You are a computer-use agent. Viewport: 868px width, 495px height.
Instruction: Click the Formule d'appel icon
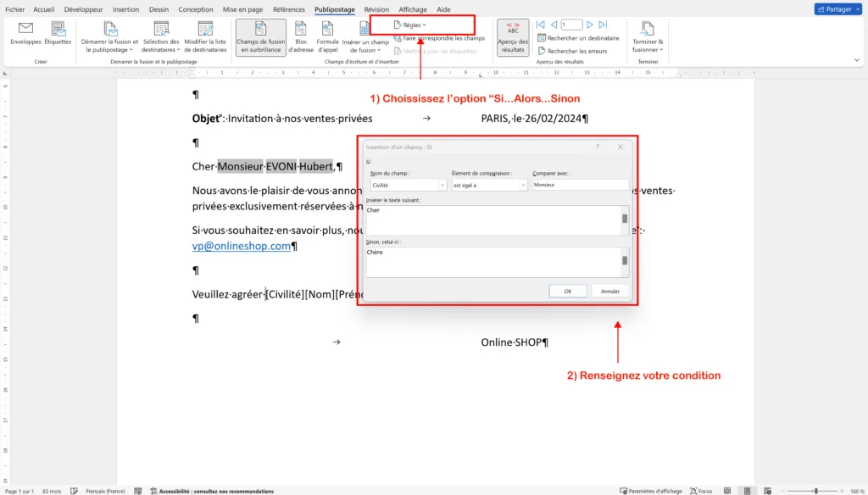[328, 37]
